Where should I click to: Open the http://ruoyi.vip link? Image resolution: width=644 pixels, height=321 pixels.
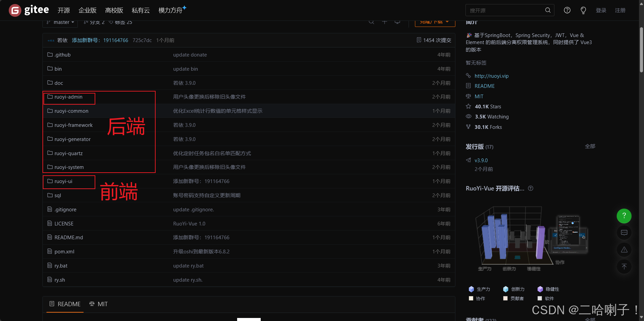pos(491,76)
